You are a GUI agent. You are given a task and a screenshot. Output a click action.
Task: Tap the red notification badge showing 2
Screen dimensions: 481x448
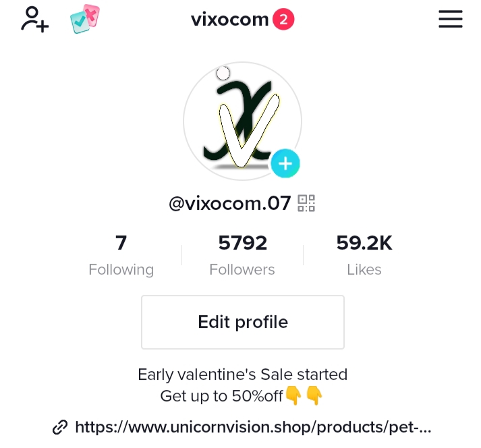tap(283, 20)
